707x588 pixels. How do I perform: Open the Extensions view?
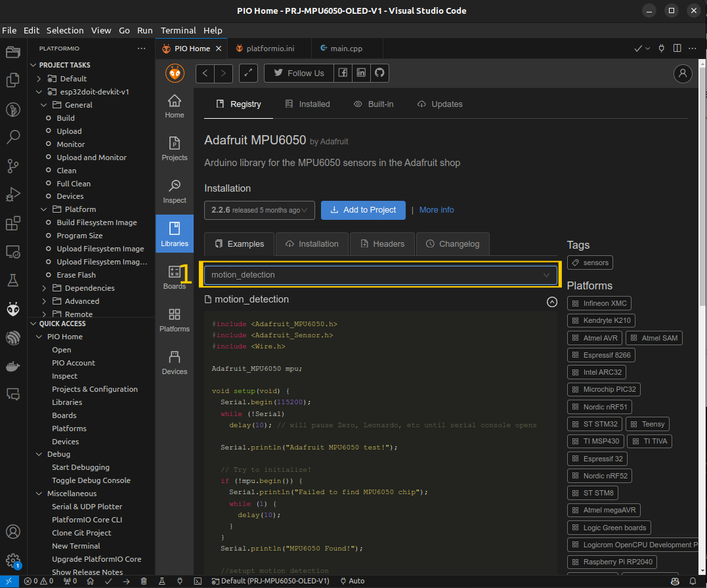(x=13, y=223)
